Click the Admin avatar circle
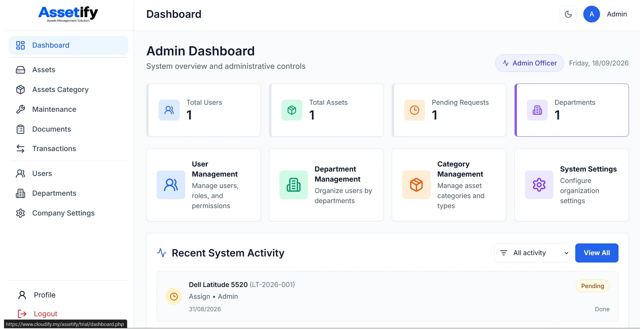This screenshot has height=329, width=644. click(x=592, y=14)
